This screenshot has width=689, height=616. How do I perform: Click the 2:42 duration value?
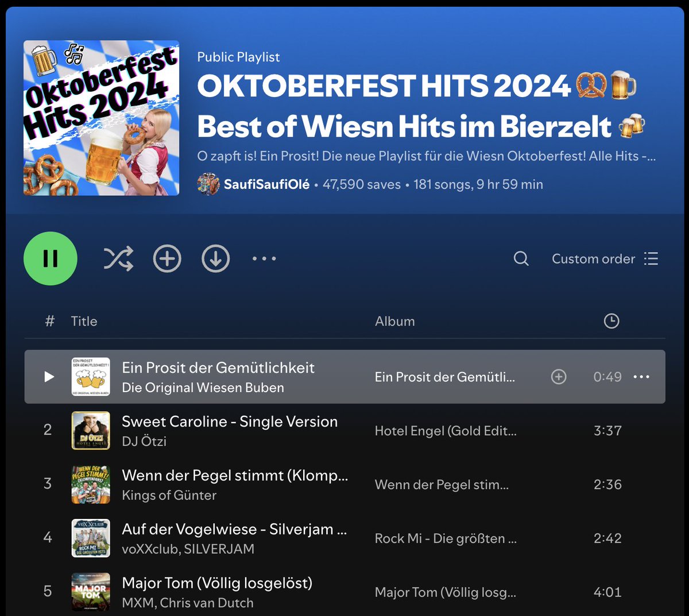click(x=607, y=538)
